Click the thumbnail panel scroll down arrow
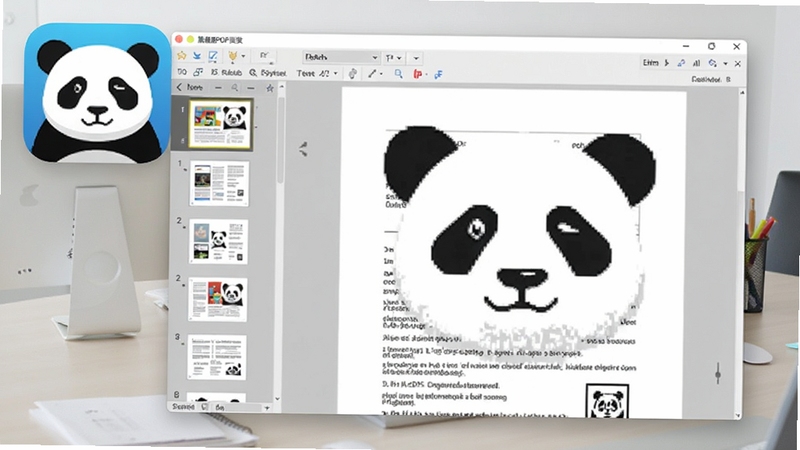The image size is (800, 450). (277, 399)
